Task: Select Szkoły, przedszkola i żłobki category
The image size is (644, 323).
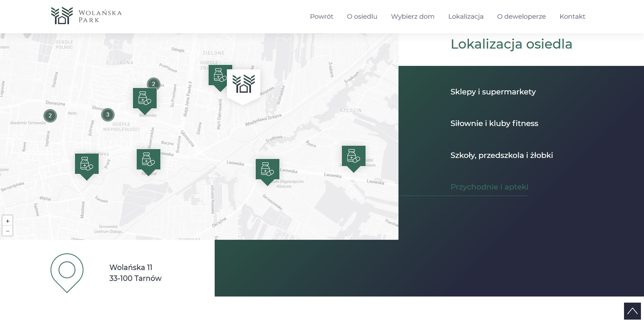Action: (502, 155)
